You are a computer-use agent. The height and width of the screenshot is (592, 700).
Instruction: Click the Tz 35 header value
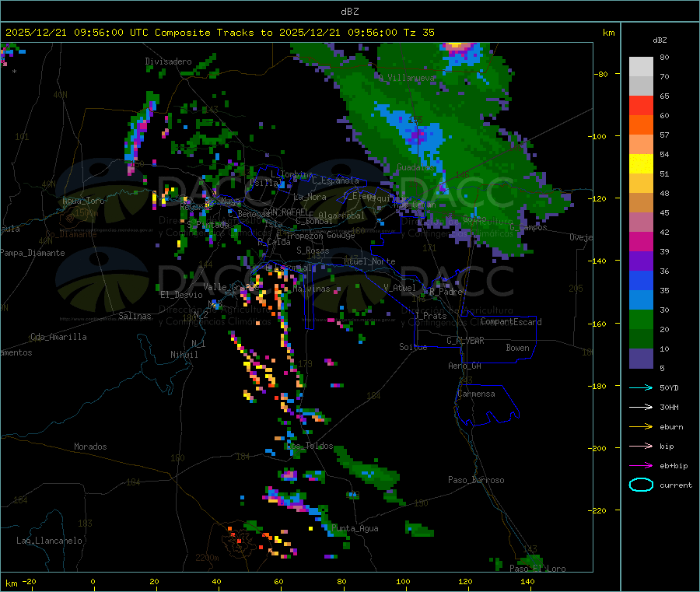pyautogui.click(x=418, y=33)
